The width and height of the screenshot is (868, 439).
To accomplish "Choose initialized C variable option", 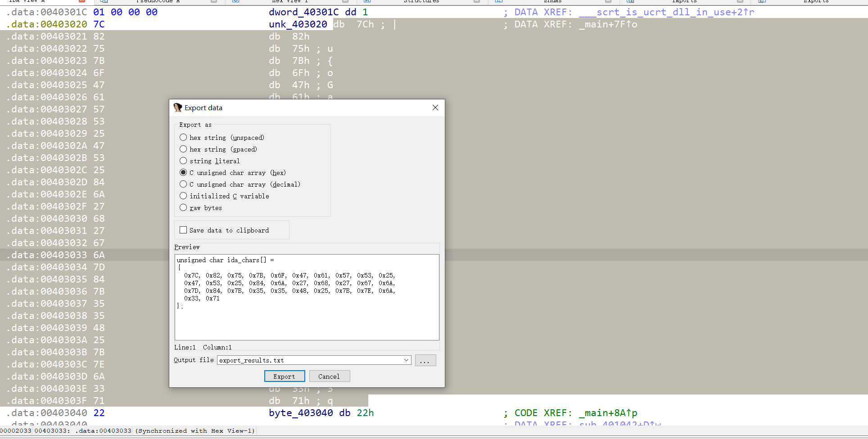I will click(x=224, y=196).
